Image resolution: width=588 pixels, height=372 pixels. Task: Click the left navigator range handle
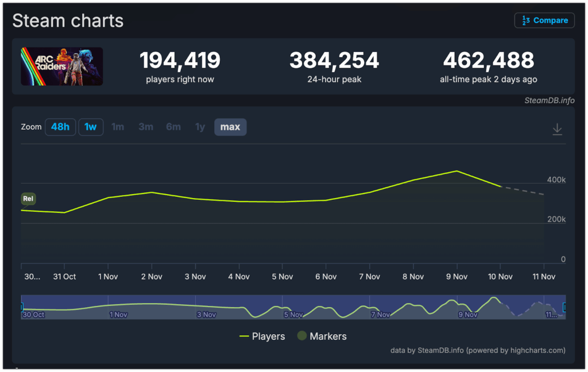pos(22,307)
